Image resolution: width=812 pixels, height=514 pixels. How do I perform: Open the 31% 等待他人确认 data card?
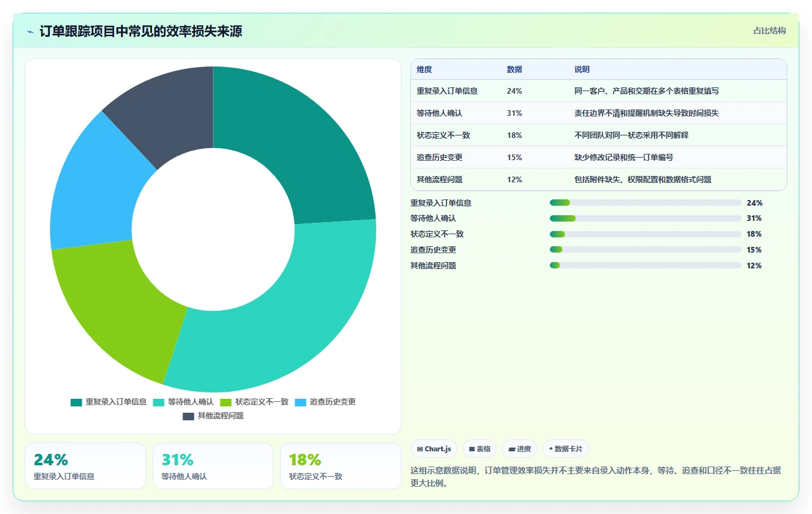[213, 466]
